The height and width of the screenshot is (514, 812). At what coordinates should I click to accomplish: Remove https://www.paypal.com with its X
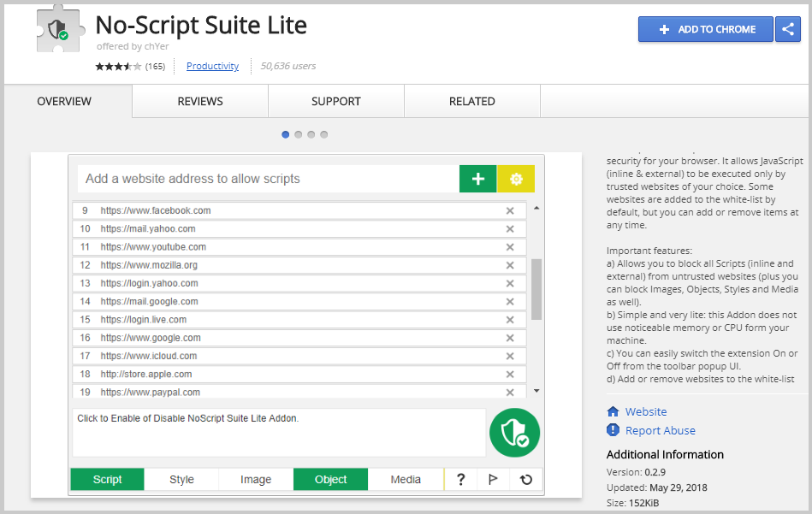[510, 392]
